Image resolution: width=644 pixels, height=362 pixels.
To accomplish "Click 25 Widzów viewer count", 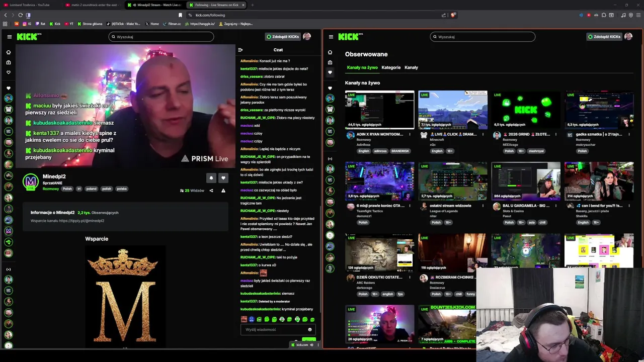I will tap(192, 191).
